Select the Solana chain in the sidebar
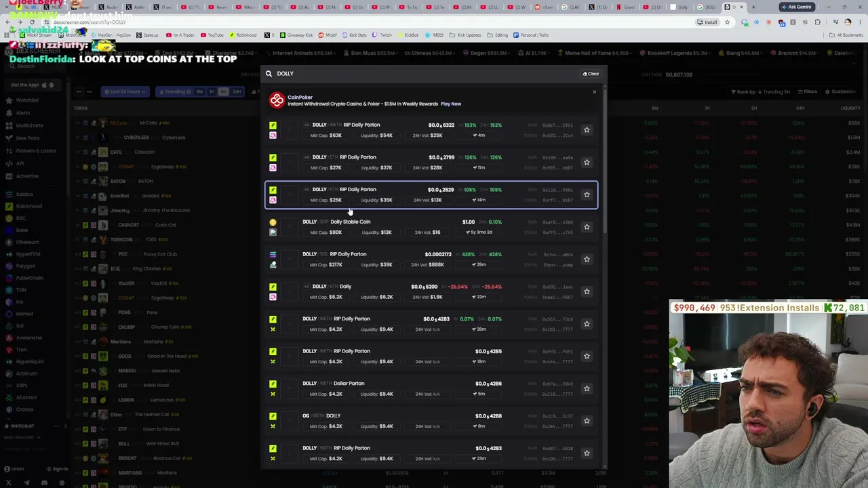This screenshot has width=868, height=488. (24, 195)
